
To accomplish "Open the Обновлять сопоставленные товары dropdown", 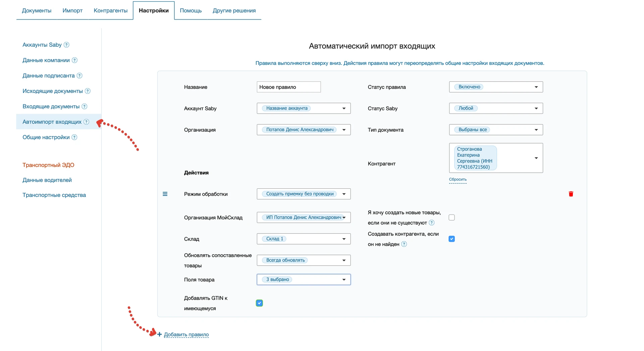I will [x=304, y=260].
